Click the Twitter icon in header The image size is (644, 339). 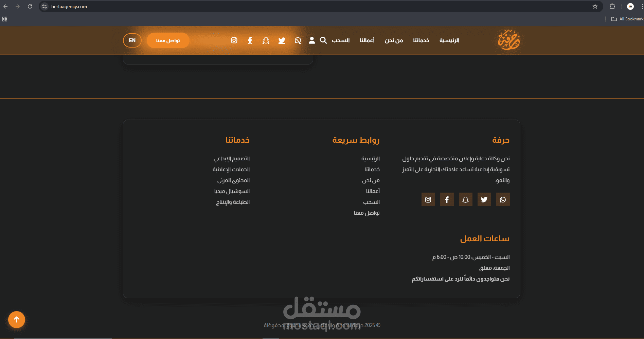(x=282, y=40)
